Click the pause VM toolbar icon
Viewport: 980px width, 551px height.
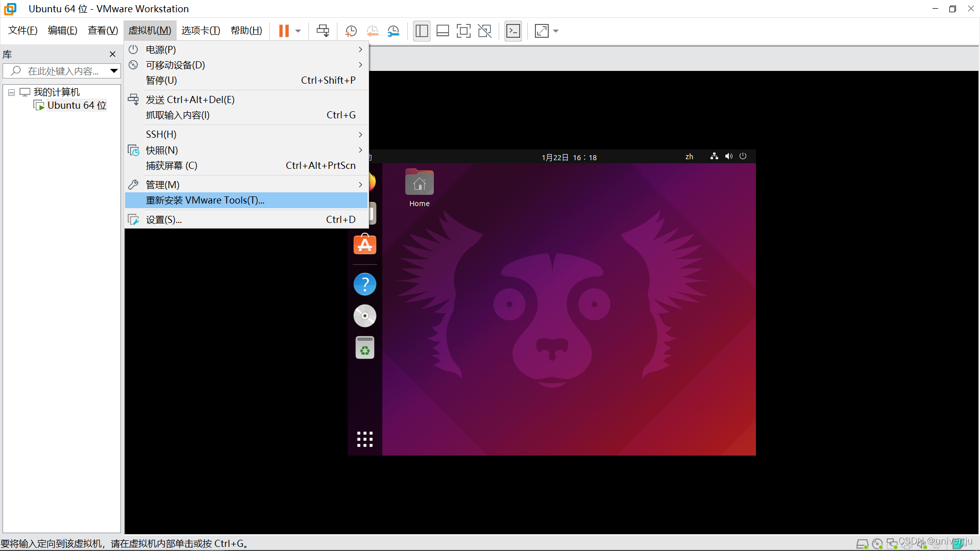(x=284, y=31)
